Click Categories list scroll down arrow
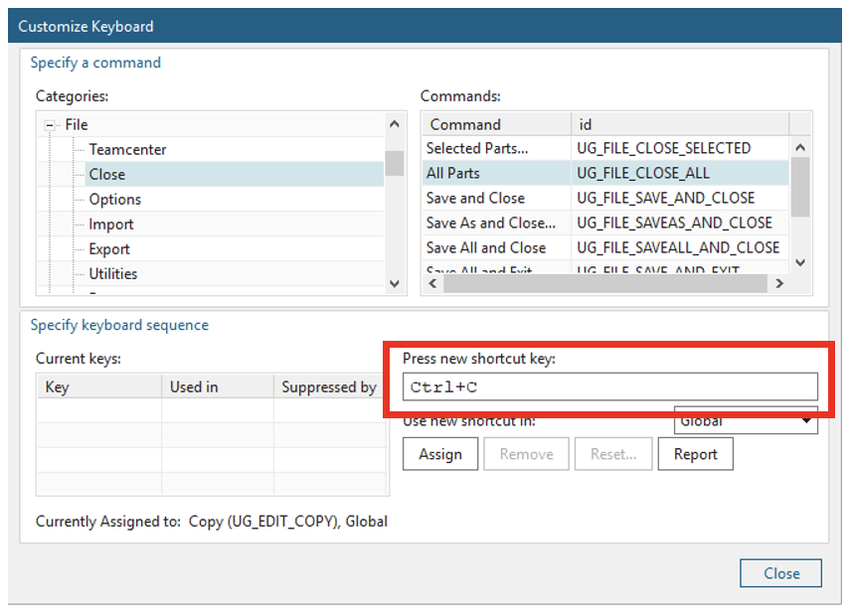Image resolution: width=851 pixels, height=616 pixels. pos(395,283)
